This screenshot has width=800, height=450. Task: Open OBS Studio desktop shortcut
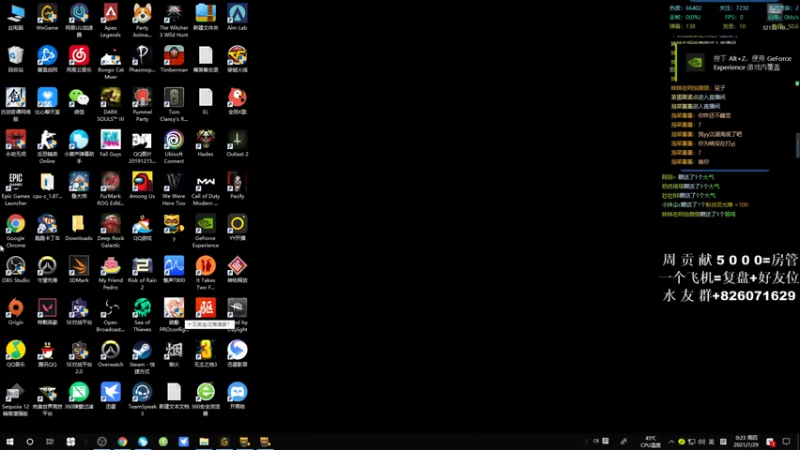(x=15, y=269)
